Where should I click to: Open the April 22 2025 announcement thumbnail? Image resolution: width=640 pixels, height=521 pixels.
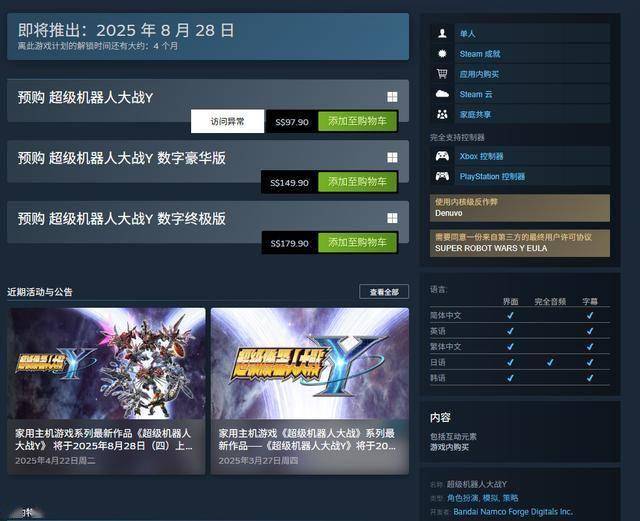point(106,363)
